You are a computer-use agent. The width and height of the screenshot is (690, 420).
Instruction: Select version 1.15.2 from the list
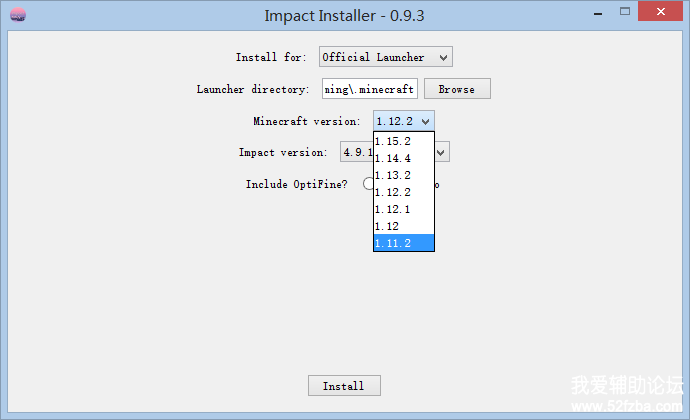(404, 141)
